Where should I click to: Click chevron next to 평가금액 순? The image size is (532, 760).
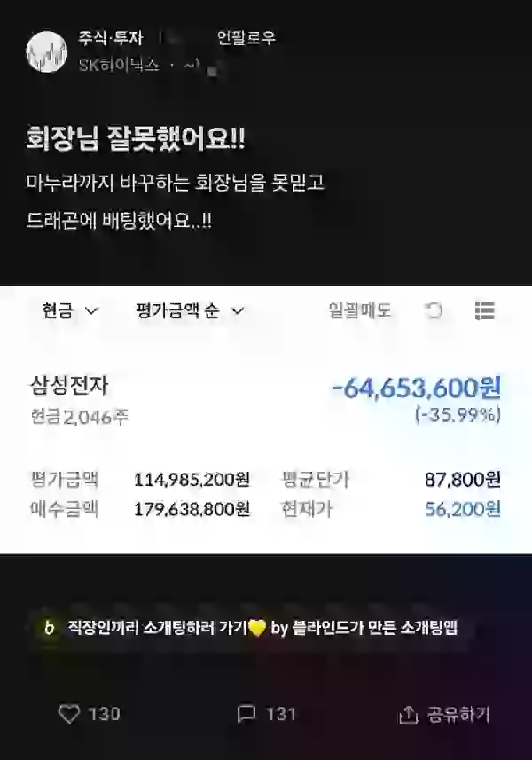click(238, 310)
